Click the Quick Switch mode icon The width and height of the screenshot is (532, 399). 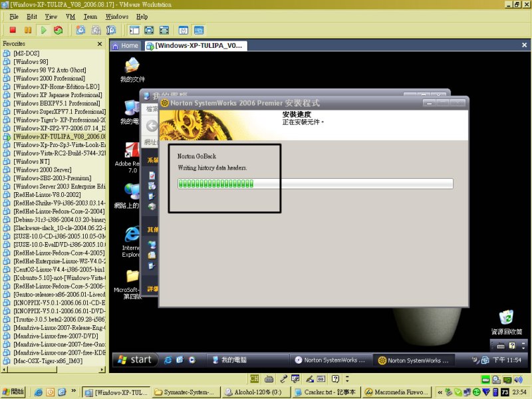click(x=164, y=30)
